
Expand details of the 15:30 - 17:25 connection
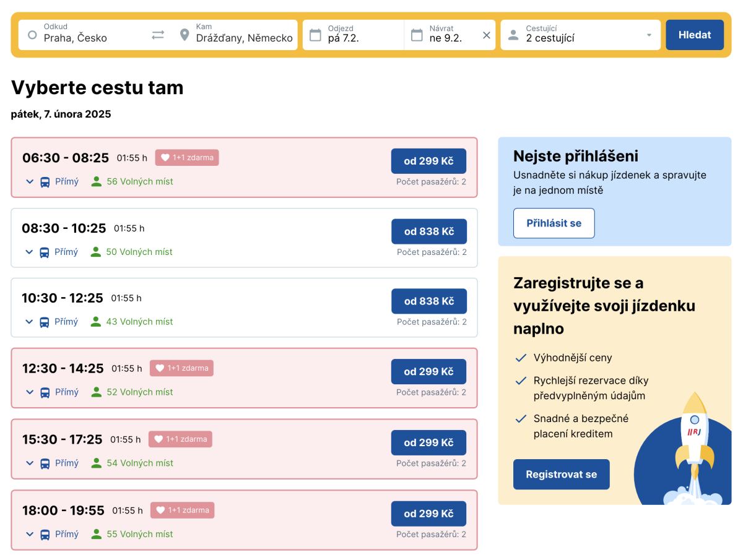(x=28, y=463)
